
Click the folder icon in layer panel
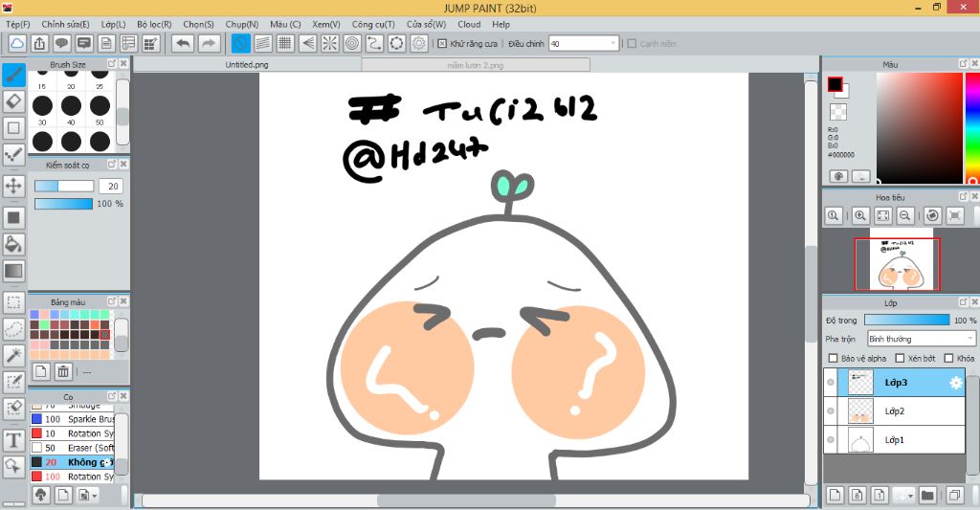tap(927, 496)
